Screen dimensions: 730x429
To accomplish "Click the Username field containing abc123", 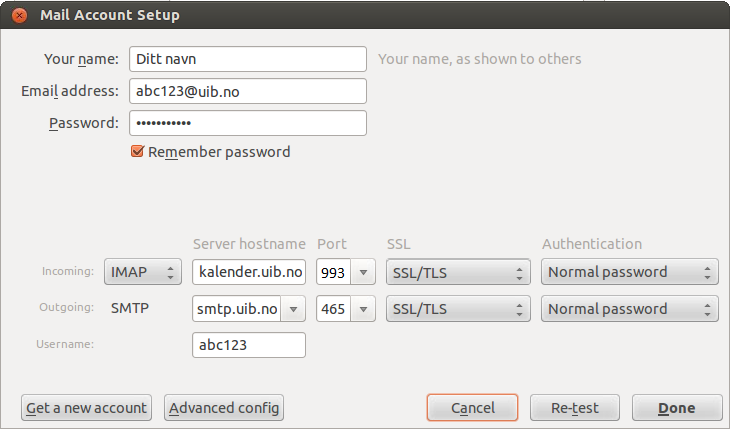I will (x=248, y=345).
